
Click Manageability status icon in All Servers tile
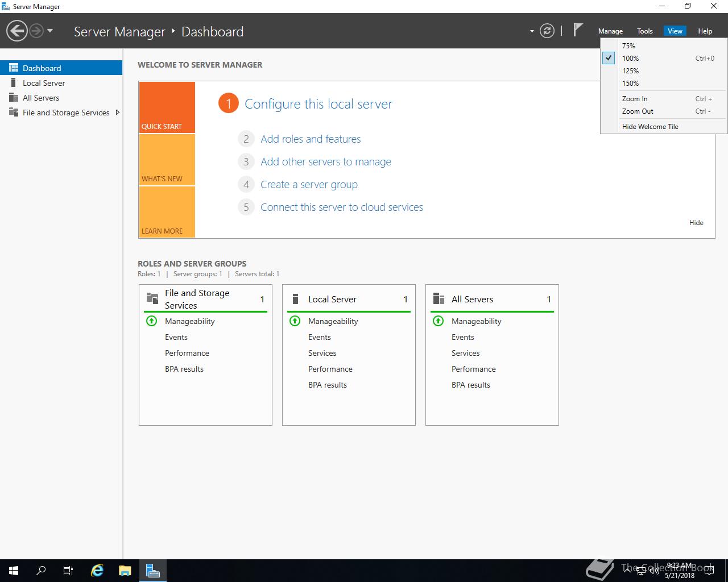click(438, 321)
